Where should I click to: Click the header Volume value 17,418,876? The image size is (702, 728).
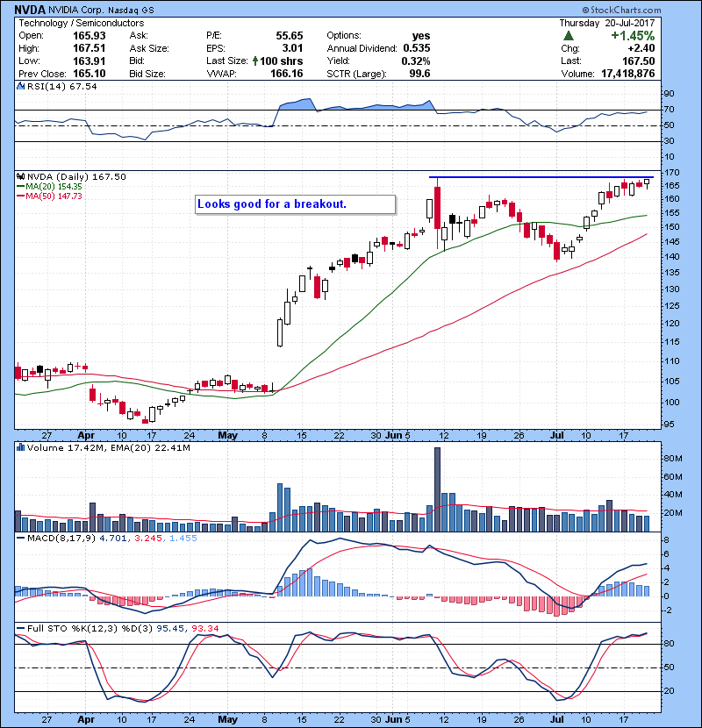point(627,74)
